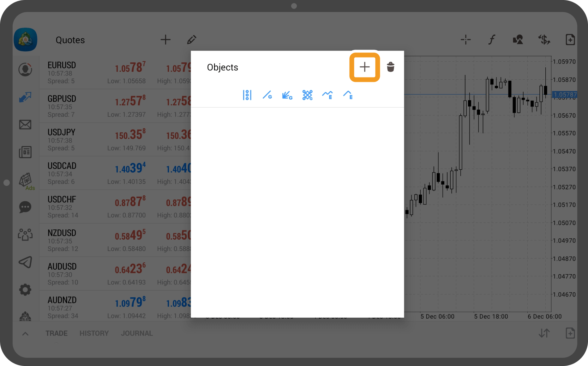Viewport: 588px width, 366px height.
Task: Tap the plus button to add an object
Action: 364,67
